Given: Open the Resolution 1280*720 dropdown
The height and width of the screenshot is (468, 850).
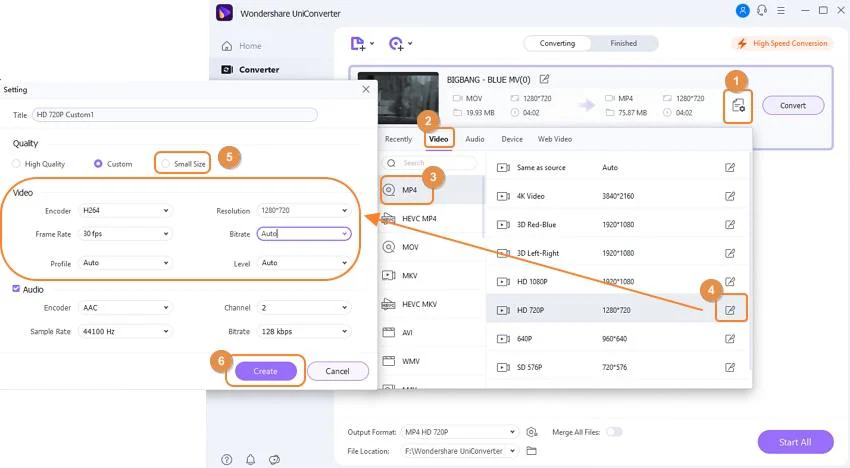Looking at the screenshot, I should (x=304, y=210).
